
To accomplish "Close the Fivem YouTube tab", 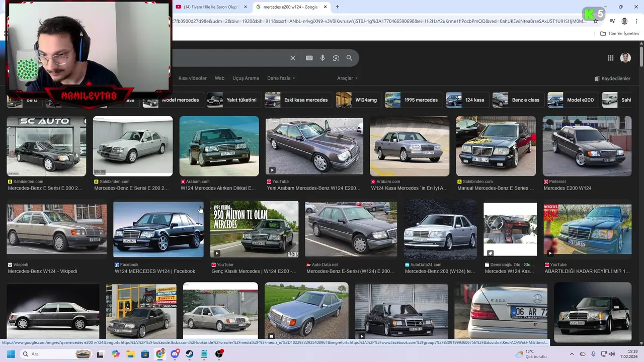I will coord(245,7).
